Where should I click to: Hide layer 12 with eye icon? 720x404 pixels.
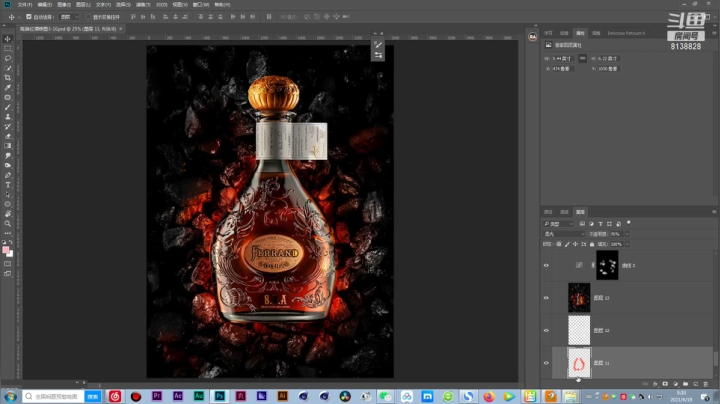click(x=546, y=331)
